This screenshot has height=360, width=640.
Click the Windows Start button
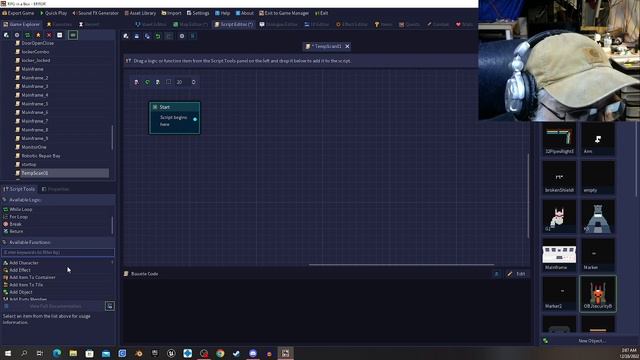click(x=8, y=353)
